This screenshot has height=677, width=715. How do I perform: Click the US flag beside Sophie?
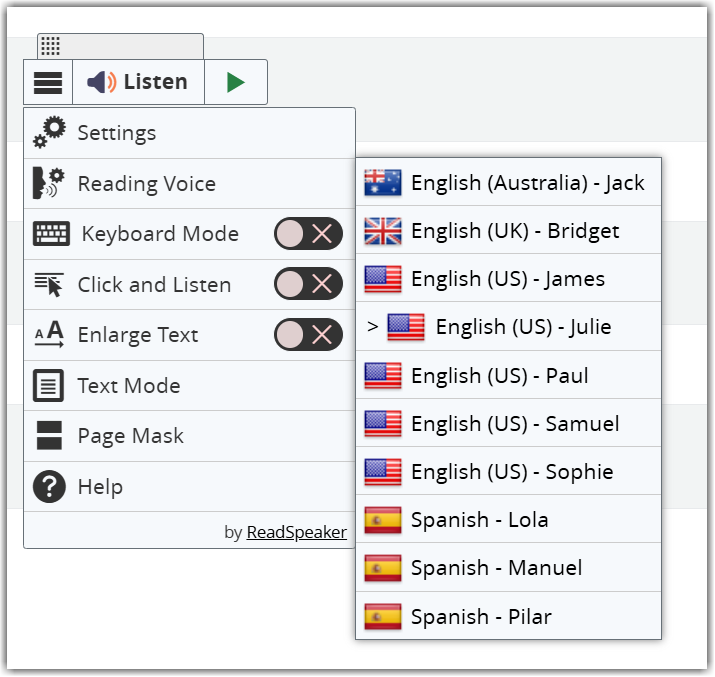pos(383,472)
